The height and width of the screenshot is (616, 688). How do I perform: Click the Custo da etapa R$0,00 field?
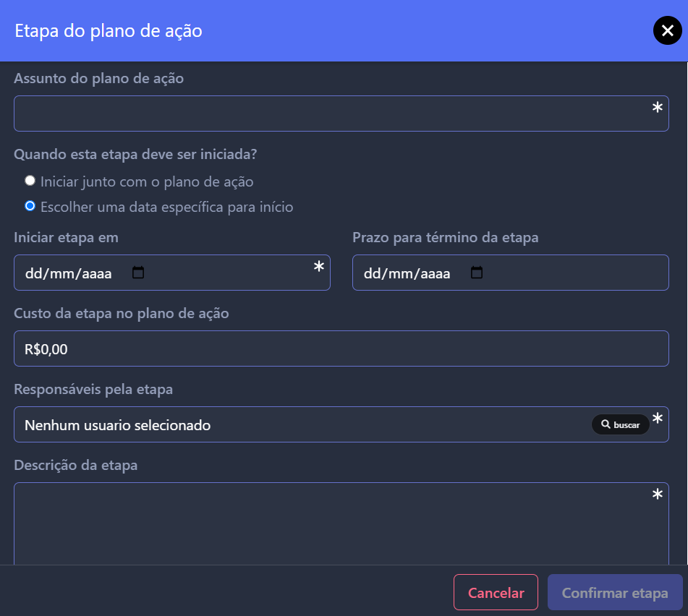click(x=341, y=348)
